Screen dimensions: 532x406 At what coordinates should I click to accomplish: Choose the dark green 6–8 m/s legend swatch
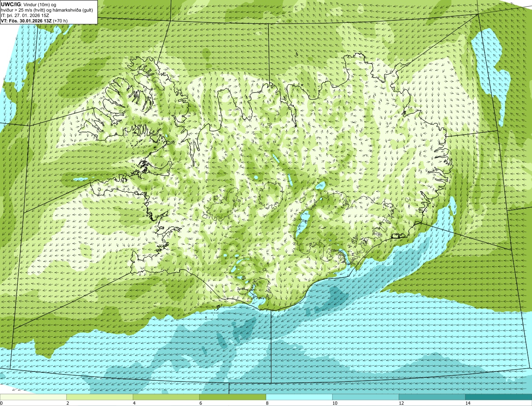(233, 397)
